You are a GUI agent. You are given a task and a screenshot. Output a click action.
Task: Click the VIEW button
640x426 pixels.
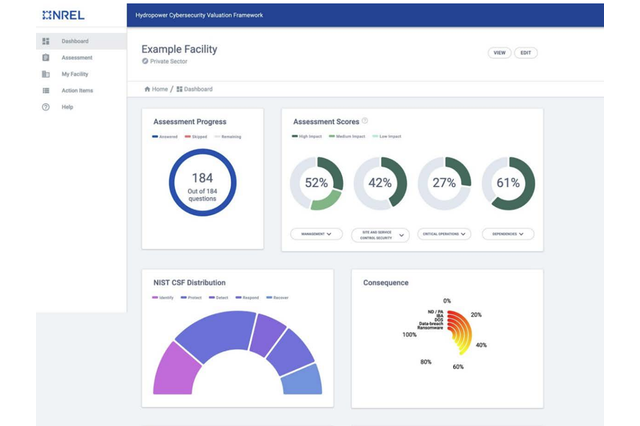[499, 53]
